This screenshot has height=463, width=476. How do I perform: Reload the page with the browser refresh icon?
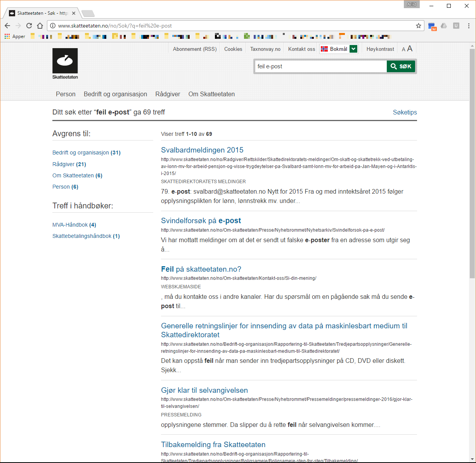click(29, 26)
